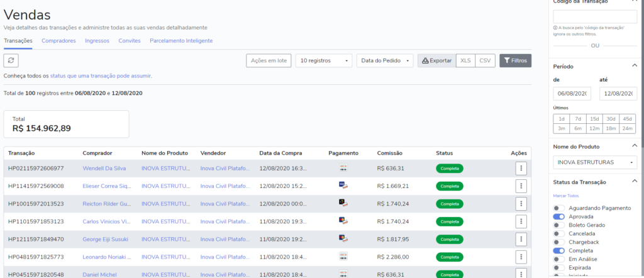Collapse the Código da Transação section

(x=635, y=2)
